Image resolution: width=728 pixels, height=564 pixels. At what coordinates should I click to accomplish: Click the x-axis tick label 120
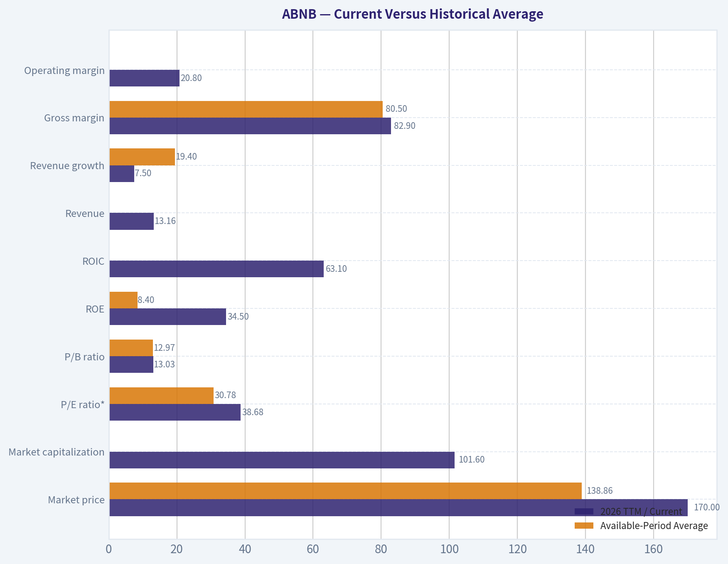click(x=517, y=550)
